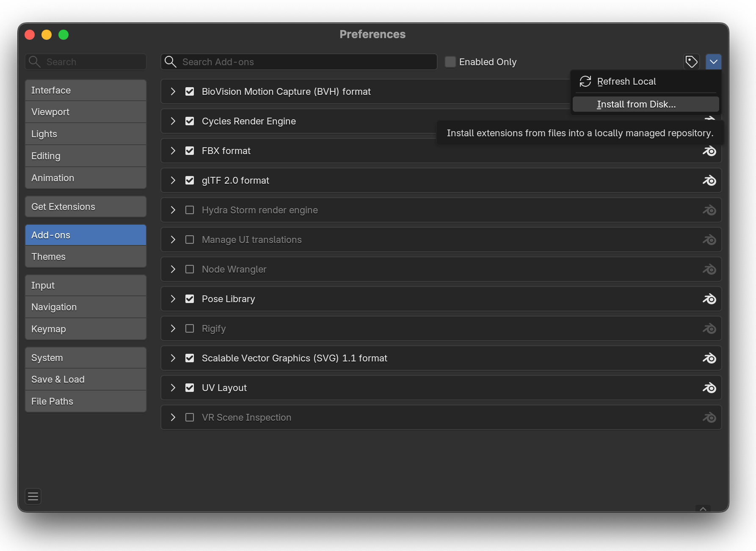This screenshot has height=551, width=756.
Task: Expand Rigify details chevron
Action: coord(173,328)
